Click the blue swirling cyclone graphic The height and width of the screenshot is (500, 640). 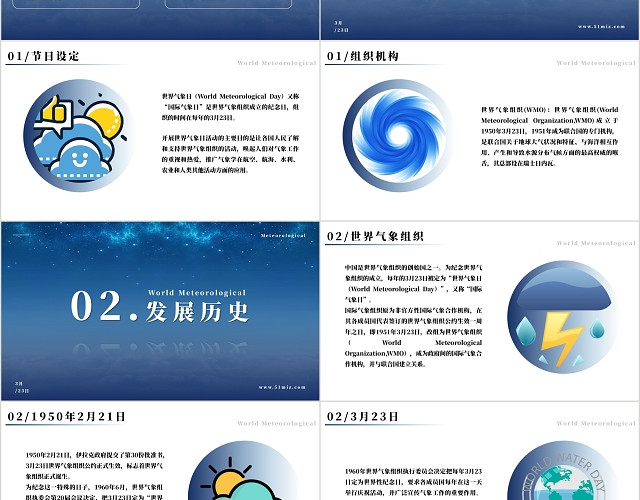pos(399,136)
